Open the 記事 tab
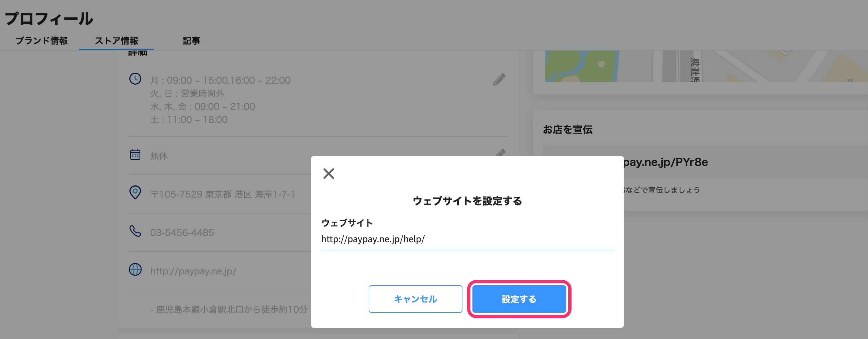This screenshot has height=339, width=868. (x=192, y=41)
